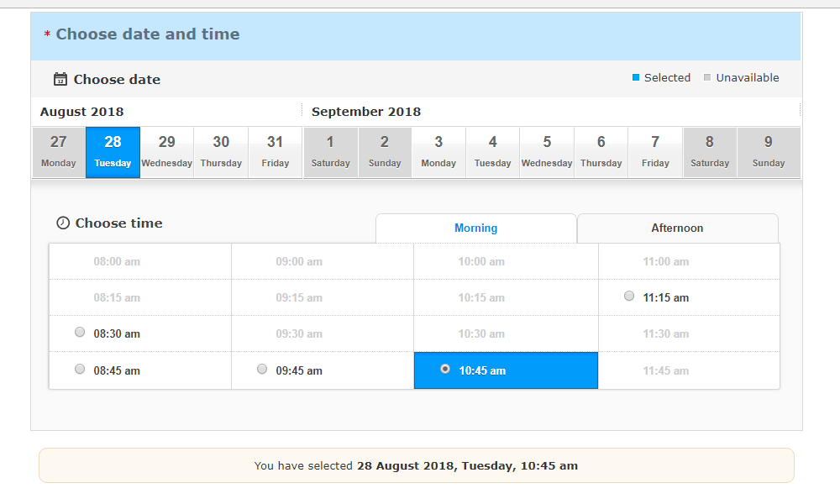Switch to the Afternoon tab
The width and height of the screenshot is (840, 504).
[x=677, y=228]
